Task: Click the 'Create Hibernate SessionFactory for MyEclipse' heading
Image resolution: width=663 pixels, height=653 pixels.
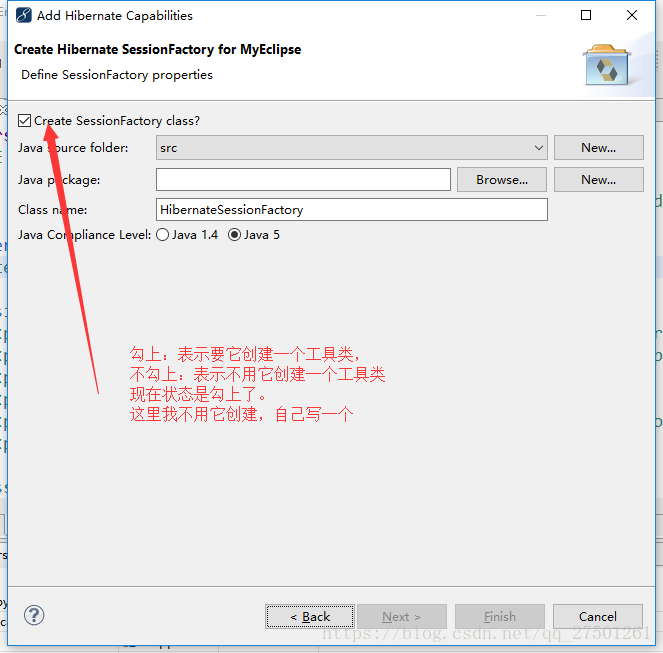Action: (x=157, y=49)
